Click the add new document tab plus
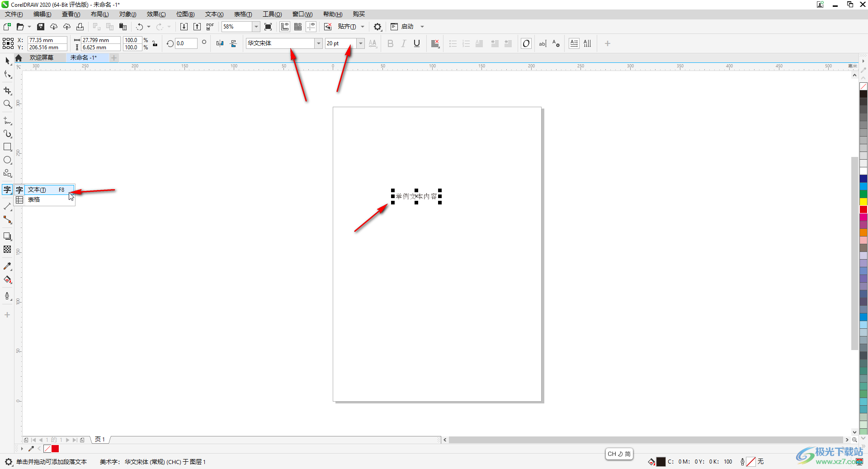 click(x=114, y=57)
